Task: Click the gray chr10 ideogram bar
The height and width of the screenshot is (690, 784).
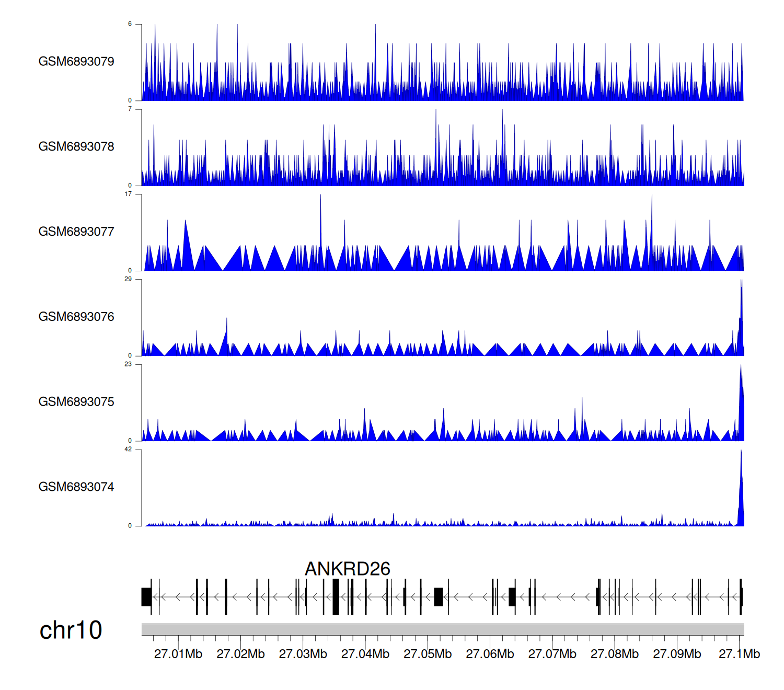Action: 442,629
